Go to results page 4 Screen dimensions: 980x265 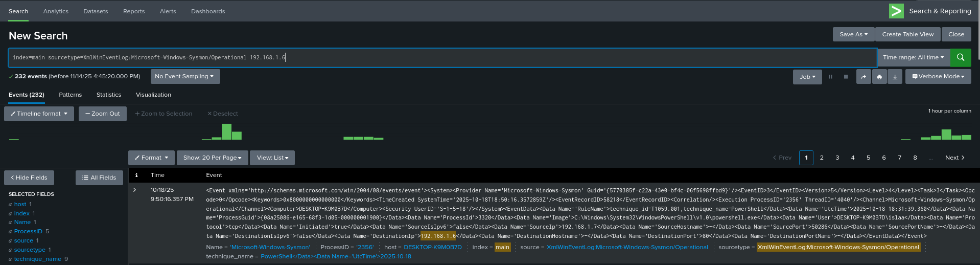click(x=852, y=158)
